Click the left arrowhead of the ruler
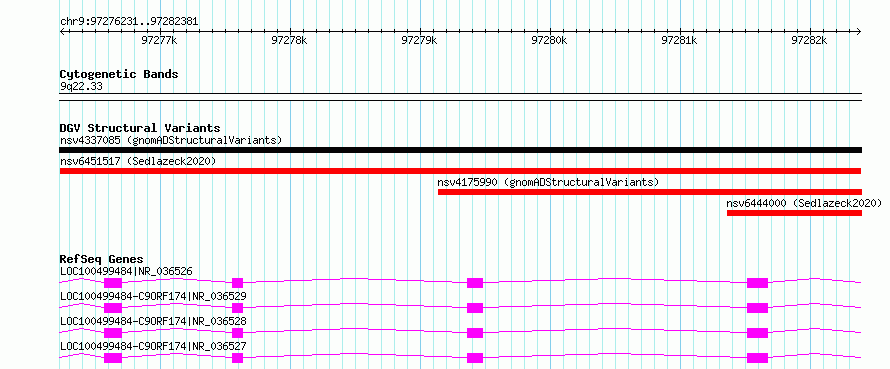Image resolution: width=890 pixels, height=369 pixels. 62,31
